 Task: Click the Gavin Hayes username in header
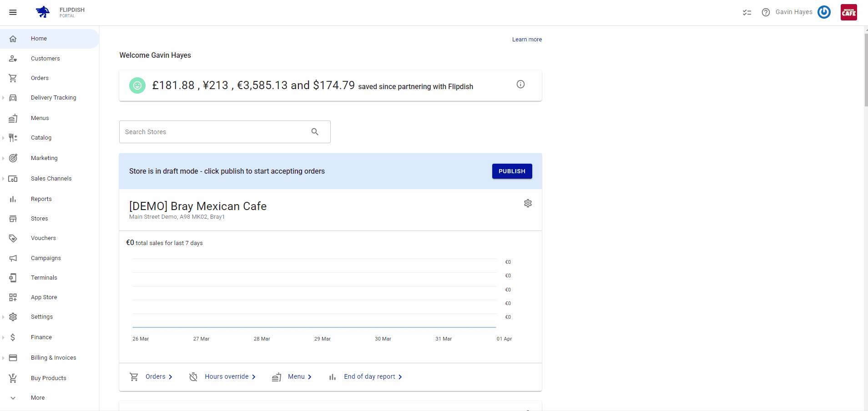794,12
